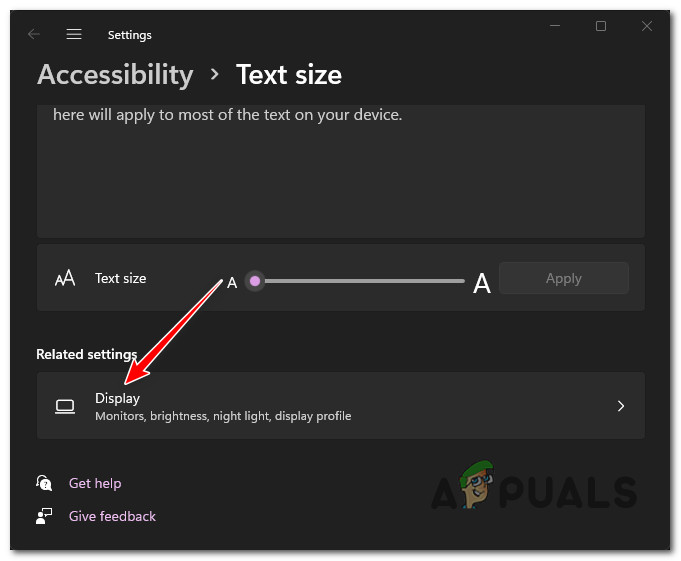Open the Get help link

95,483
